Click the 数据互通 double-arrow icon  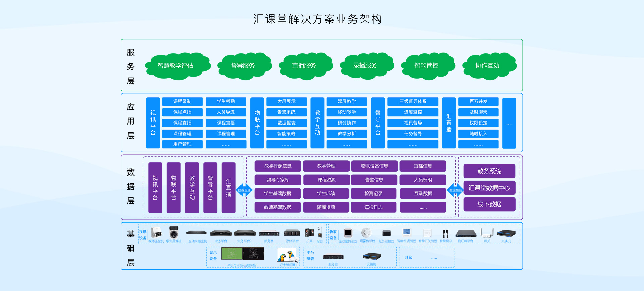tap(244, 190)
